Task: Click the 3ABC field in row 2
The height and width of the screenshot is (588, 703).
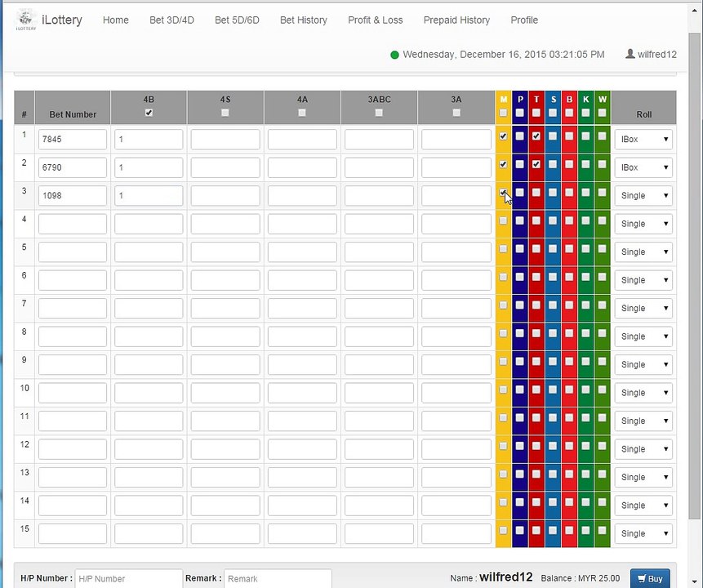Action: pyautogui.click(x=379, y=167)
